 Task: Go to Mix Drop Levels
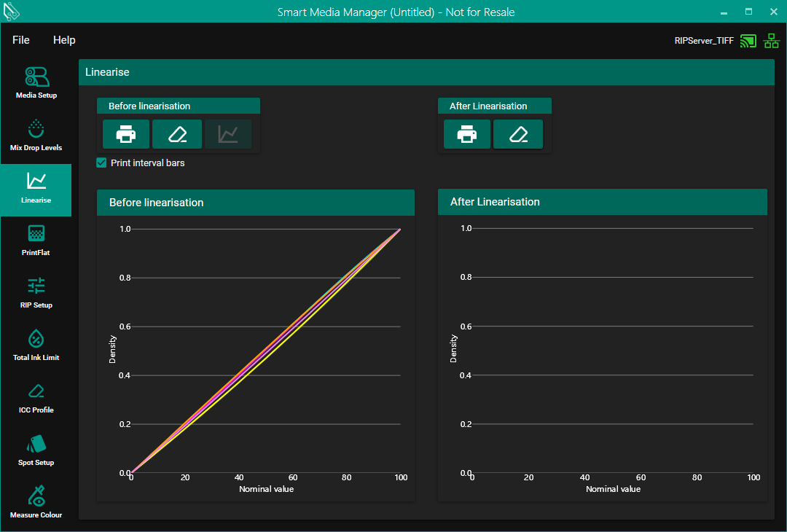pyautogui.click(x=36, y=135)
